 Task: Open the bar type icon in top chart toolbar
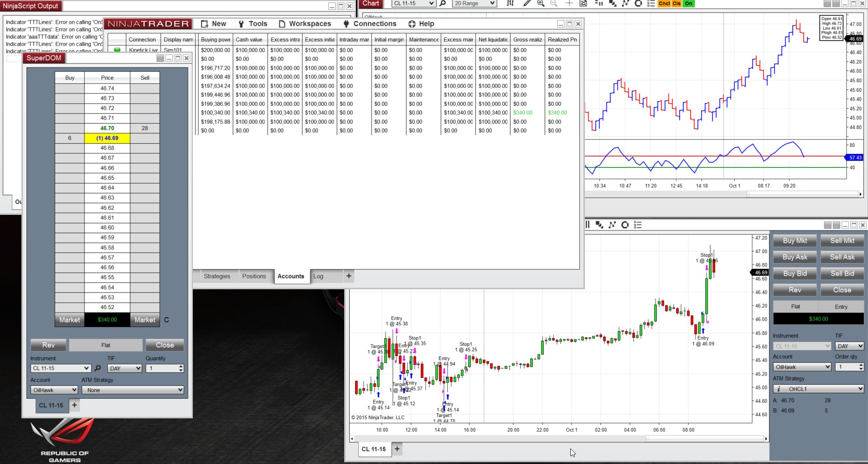(x=510, y=4)
